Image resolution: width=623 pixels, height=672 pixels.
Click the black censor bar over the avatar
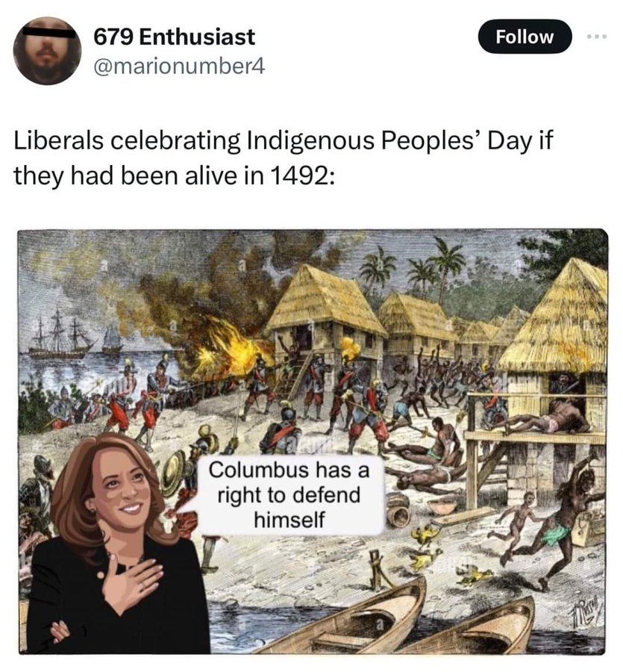tap(48, 32)
